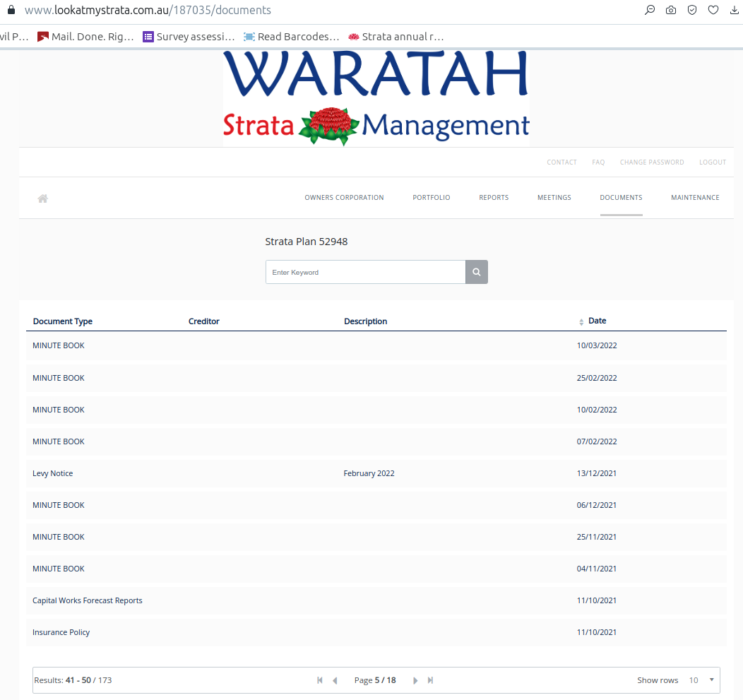The image size is (743, 700).
Task: Open MINUTE BOOK dated 07/02/2022
Action: [x=376, y=441]
